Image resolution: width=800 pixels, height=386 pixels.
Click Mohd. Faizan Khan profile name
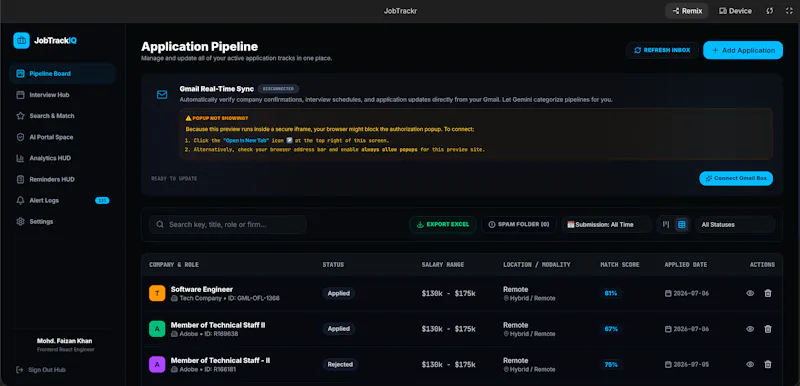point(65,341)
